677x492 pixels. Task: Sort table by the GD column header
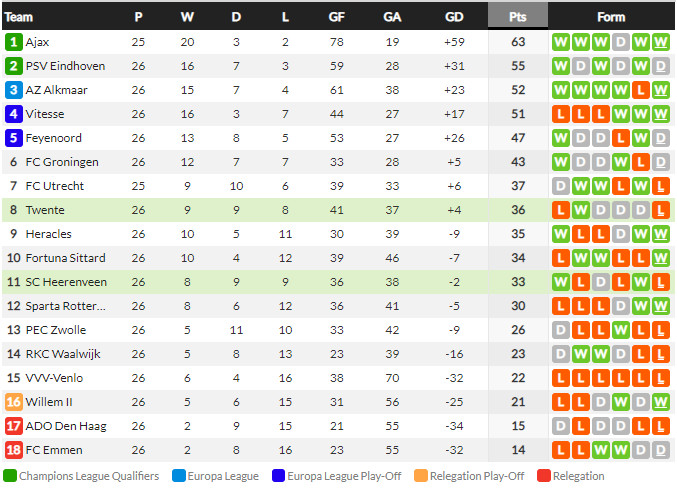454,16
